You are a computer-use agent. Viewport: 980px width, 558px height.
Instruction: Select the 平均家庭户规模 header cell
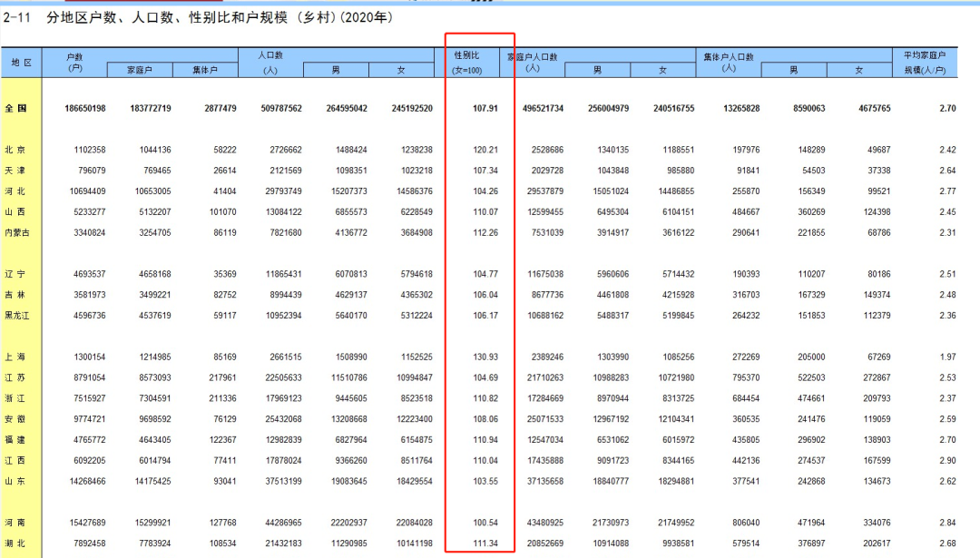(x=925, y=63)
